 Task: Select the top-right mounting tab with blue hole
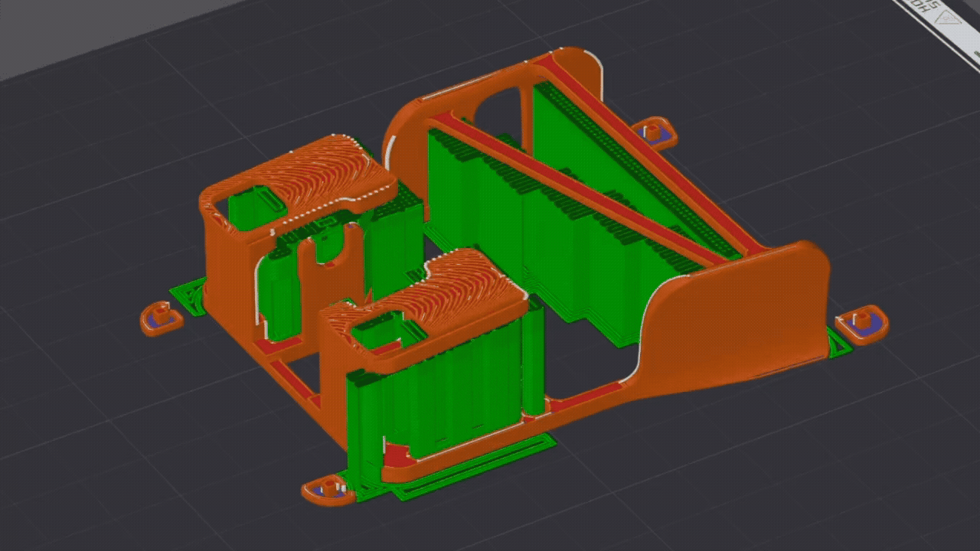pos(655,130)
